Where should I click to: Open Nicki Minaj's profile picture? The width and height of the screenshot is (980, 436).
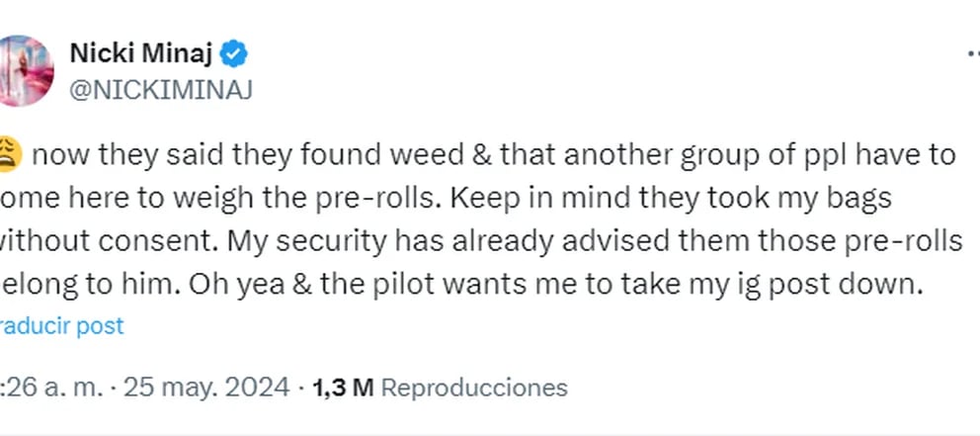coord(26,70)
